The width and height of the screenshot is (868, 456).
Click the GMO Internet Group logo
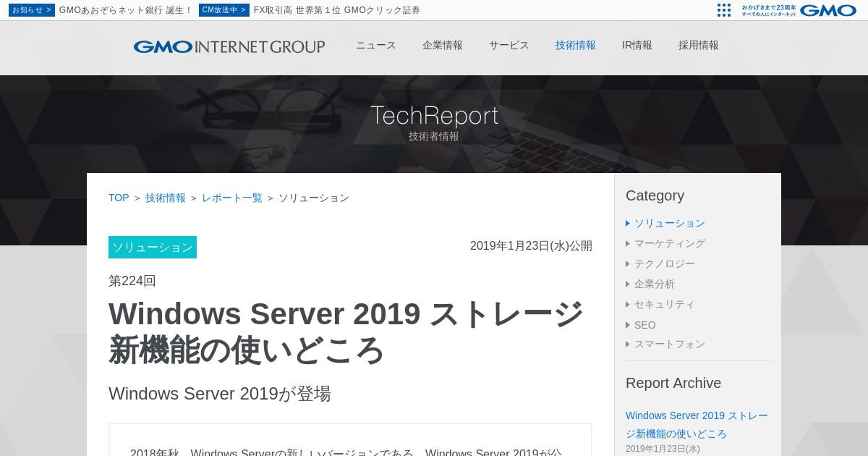229,46
